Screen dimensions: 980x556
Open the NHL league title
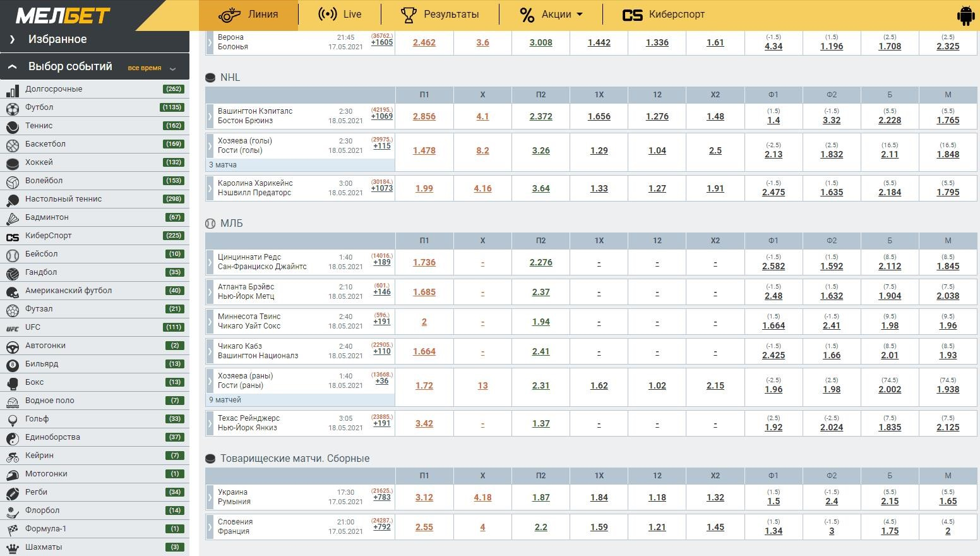tap(230, 78)
